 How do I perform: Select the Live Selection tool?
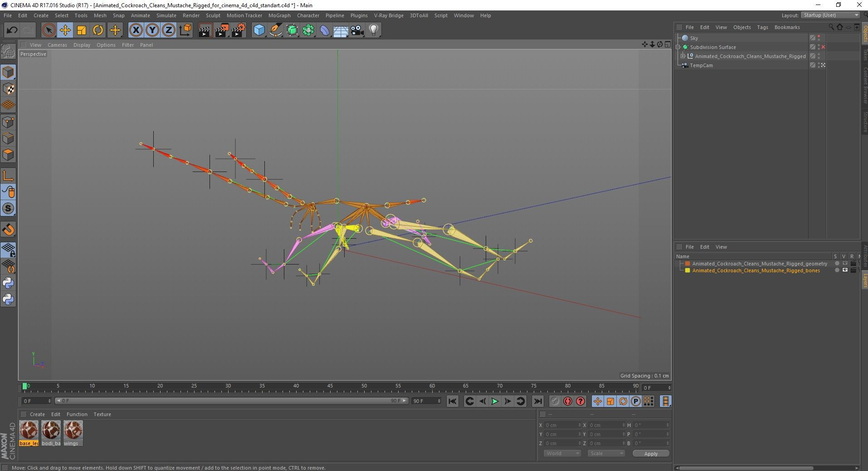(49, 30)
